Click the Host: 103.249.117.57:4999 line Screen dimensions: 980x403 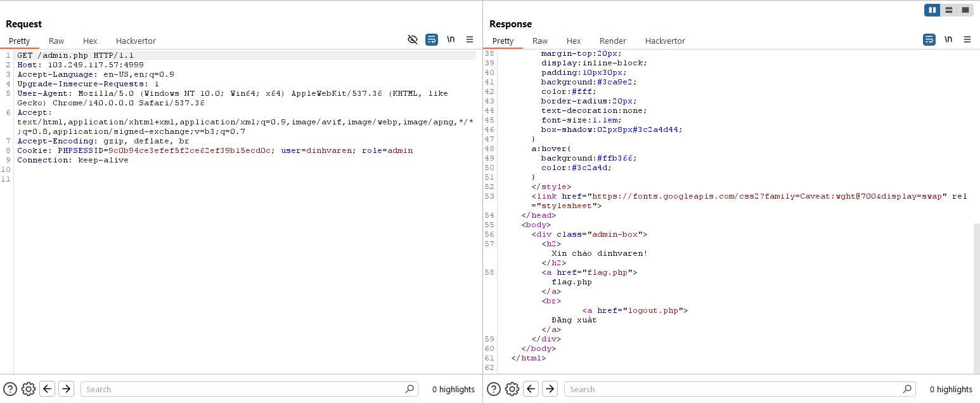click(x=81, y=65)
